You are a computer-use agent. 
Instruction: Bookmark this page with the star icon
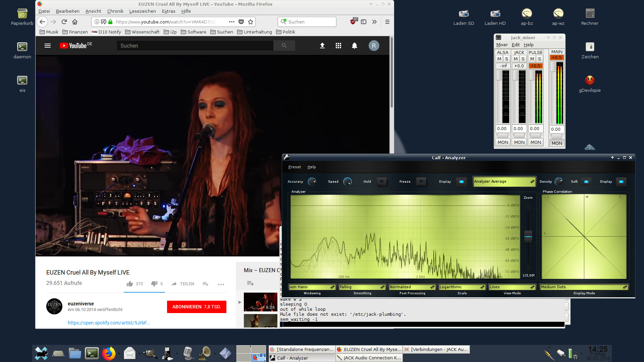(251, 22)
